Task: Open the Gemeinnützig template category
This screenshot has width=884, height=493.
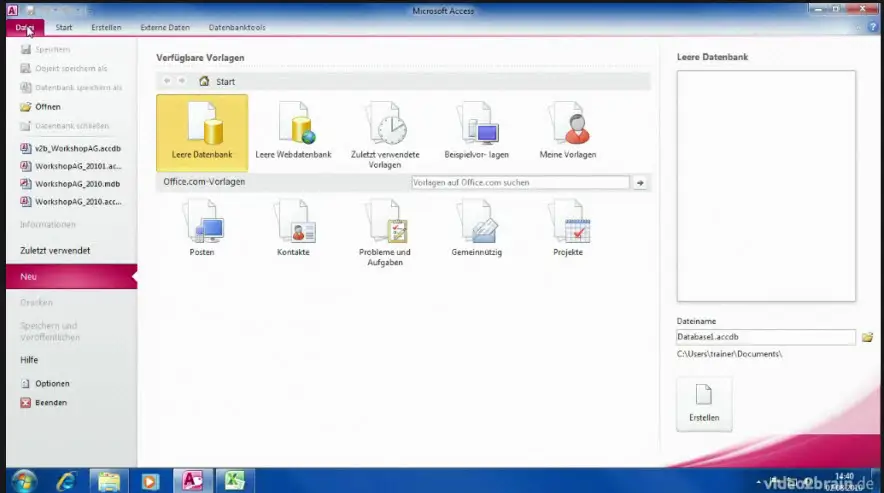Action: (x=476, y=228)
